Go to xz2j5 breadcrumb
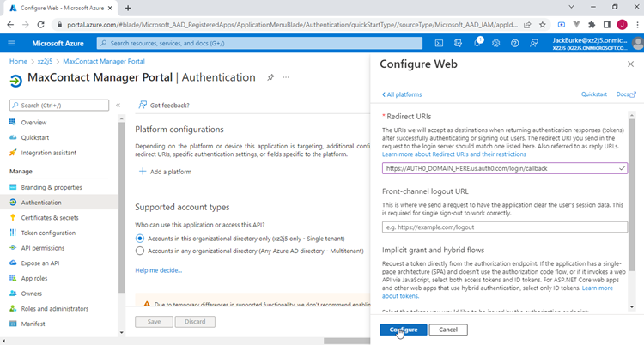Viewport: 644px width, 345px height. point(45,61)
